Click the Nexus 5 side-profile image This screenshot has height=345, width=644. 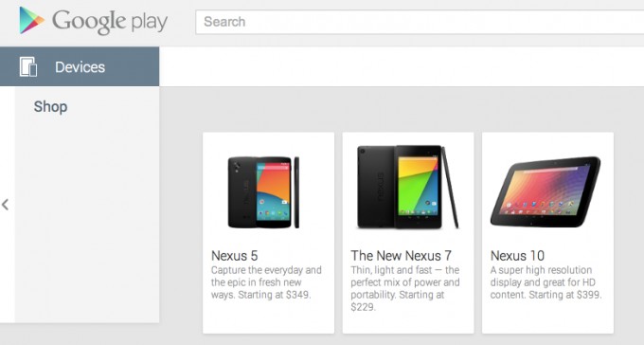(296, 192)
